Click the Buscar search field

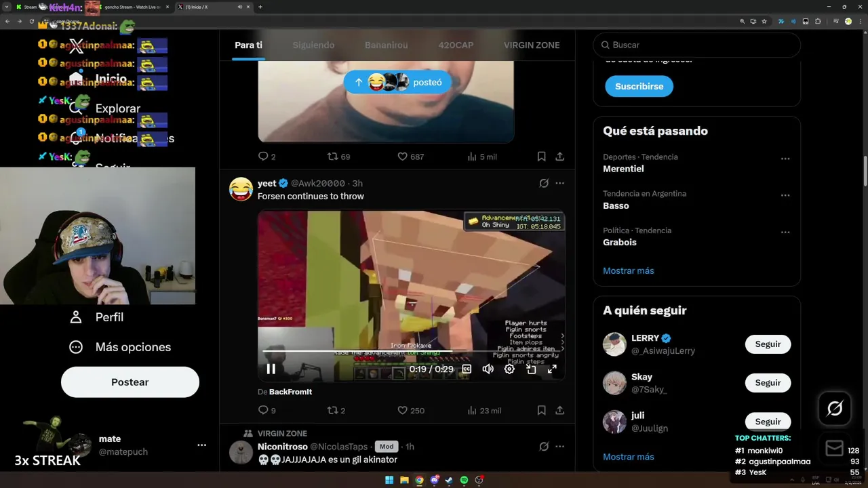(x=697, y=45)
